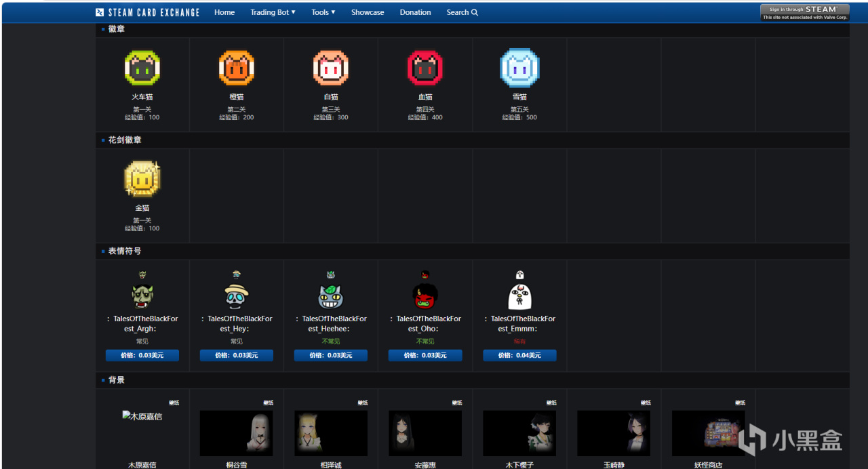Click the large white ghost Emmm emoticon
The height and width of the screenshot is (469, 868).
519,297
